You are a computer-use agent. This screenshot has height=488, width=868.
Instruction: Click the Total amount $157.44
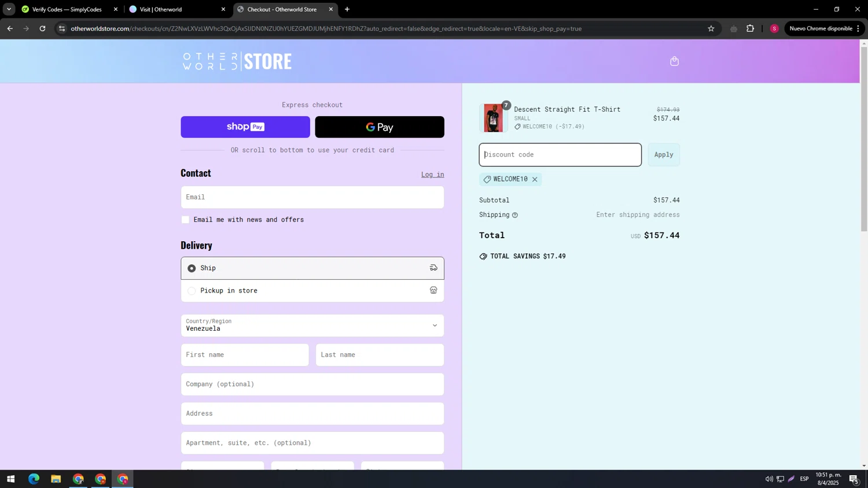[661, 235]
